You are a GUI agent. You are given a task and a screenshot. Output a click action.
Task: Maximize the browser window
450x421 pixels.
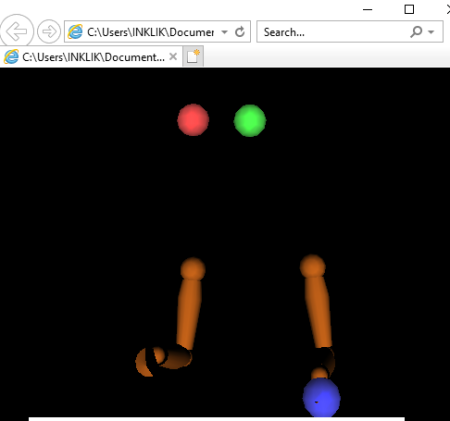click(x=409, y=9)
